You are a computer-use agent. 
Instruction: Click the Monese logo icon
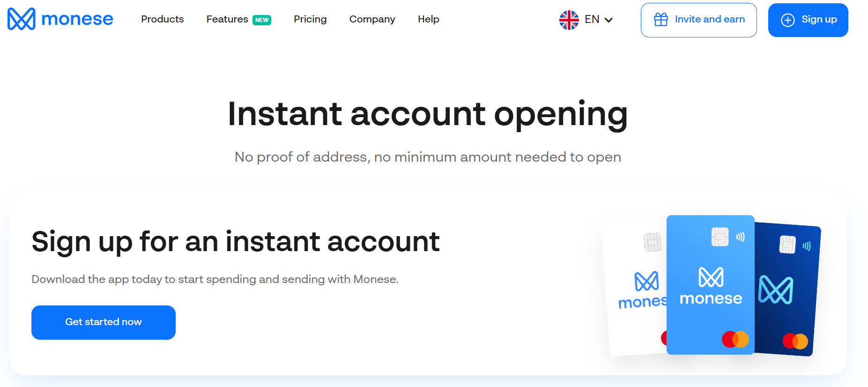pos(22,19)
